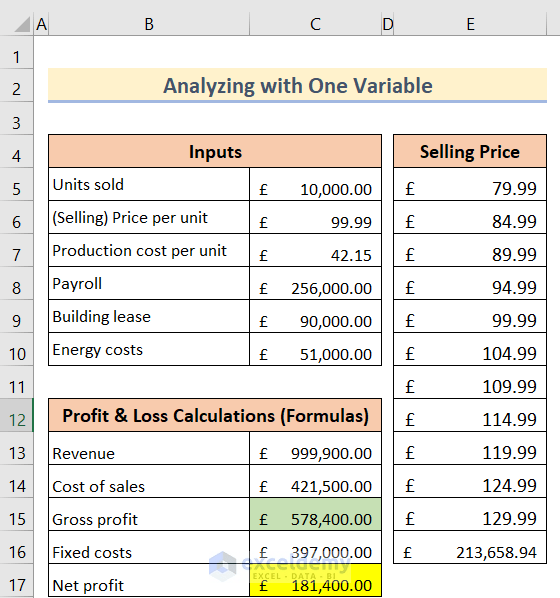Select the 51,000.00 energy costs value
This screenshot has width=560, height=598.
coord(315,349)
